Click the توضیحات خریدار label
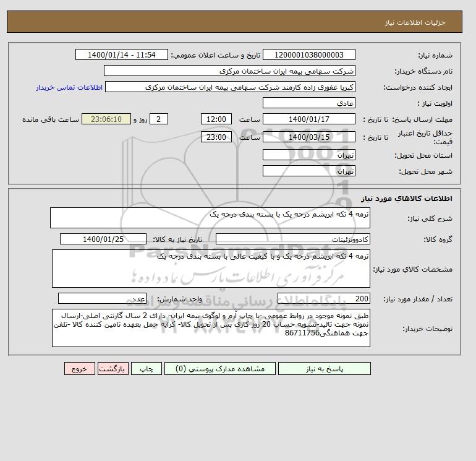Image resolution: width=476 pixels, height=461 pixels. (x=427, y=329)
